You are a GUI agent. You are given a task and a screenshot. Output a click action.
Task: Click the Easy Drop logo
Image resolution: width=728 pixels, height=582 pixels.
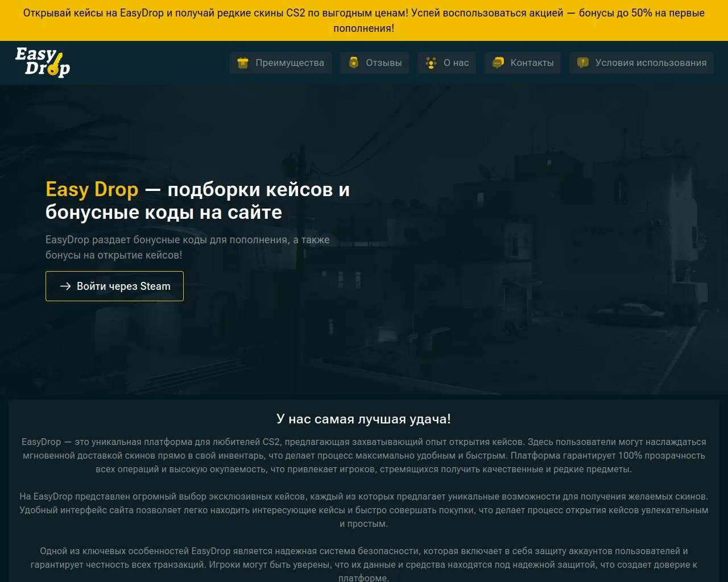click(x=43, y=62)
